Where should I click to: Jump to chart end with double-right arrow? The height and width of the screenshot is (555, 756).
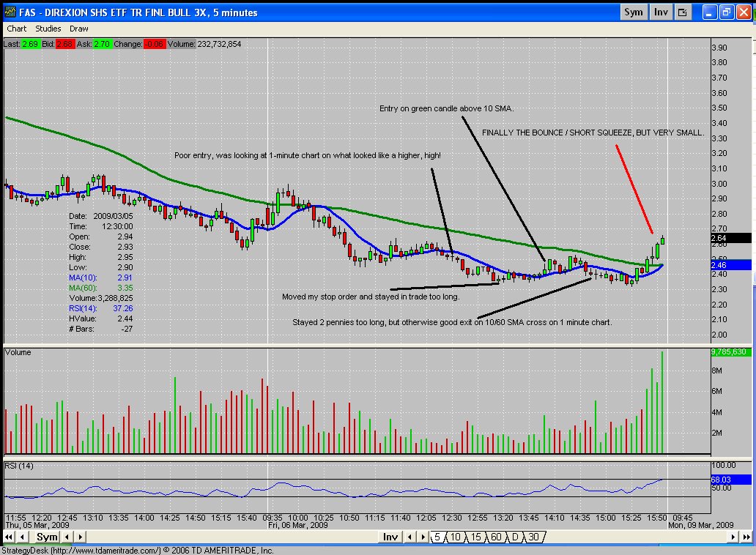tap(746, 537)
